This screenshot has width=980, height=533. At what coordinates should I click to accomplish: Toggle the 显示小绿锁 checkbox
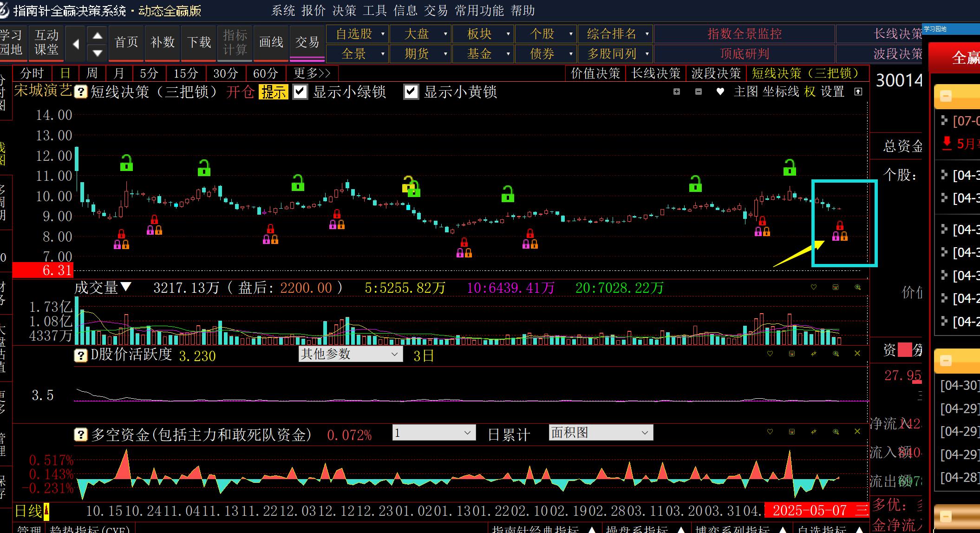click(301, 92)
